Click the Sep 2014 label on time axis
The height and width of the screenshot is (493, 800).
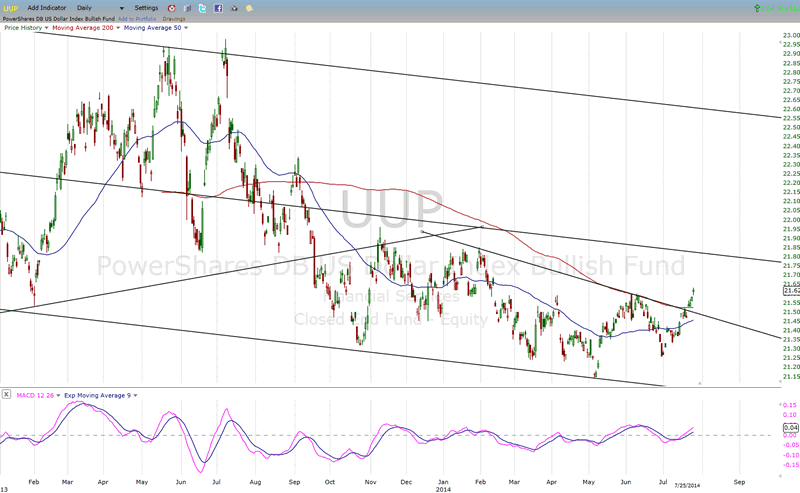(739, 482)
